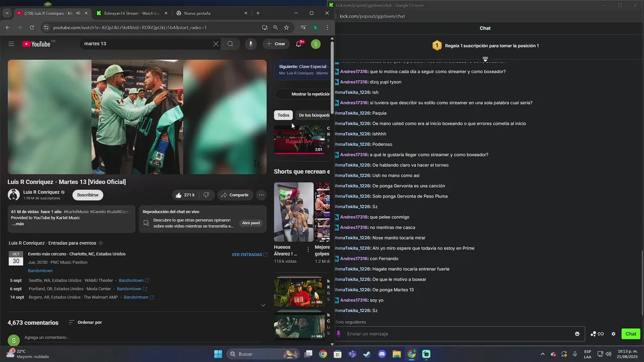Open the Bandsintown link for Seattle event

point(134,281)
